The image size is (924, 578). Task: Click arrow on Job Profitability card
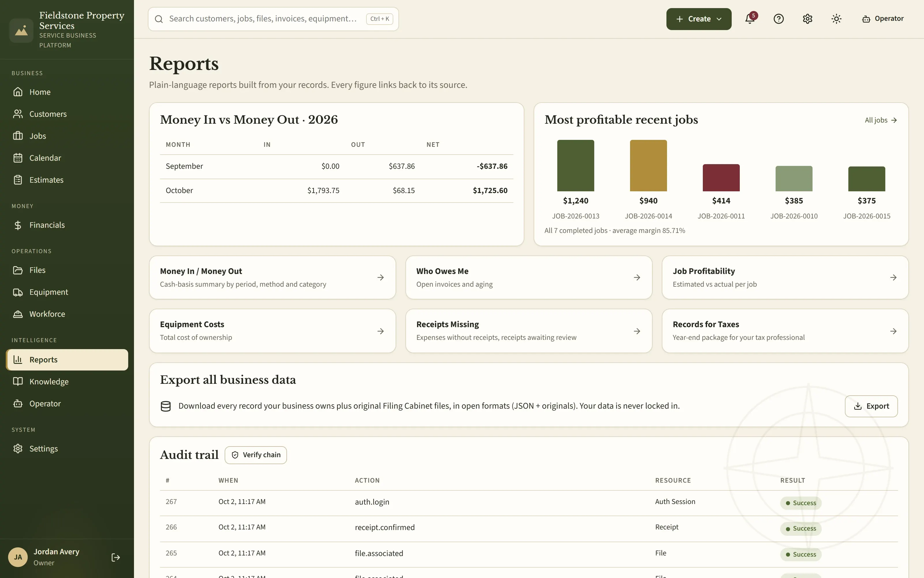pos(893,277)
